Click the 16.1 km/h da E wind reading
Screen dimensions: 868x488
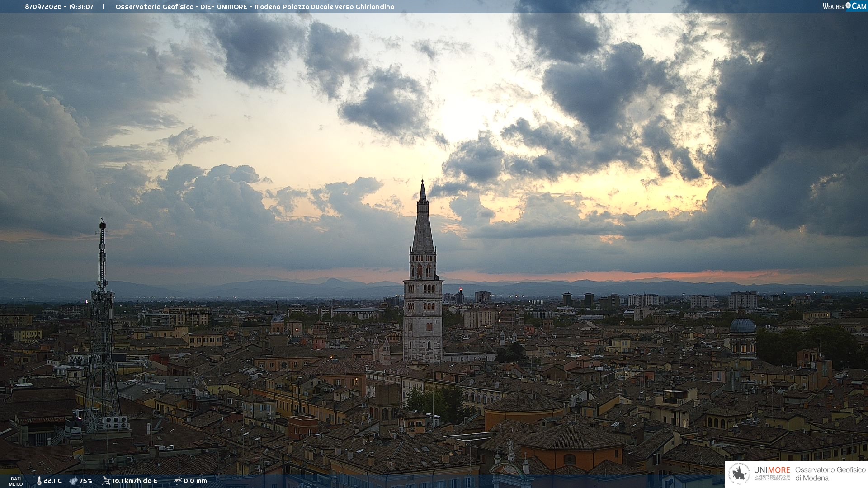(x=135, y=481)
